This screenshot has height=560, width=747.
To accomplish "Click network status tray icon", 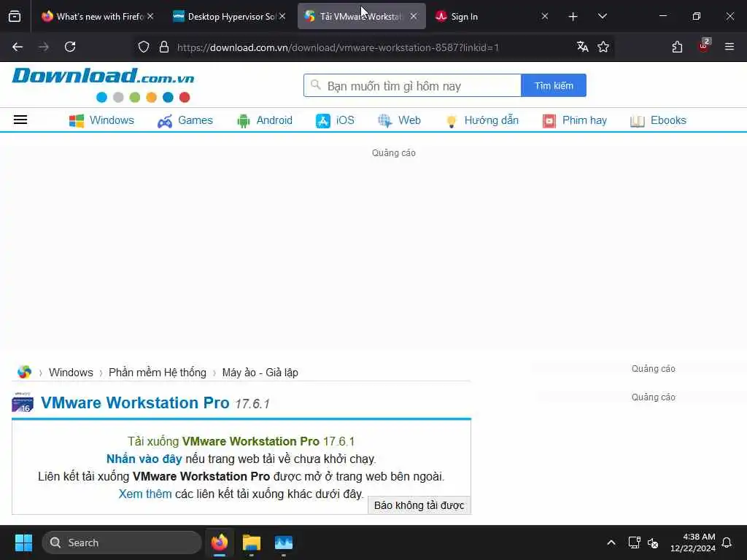I will pyautogui.click(x=634, y=542).
